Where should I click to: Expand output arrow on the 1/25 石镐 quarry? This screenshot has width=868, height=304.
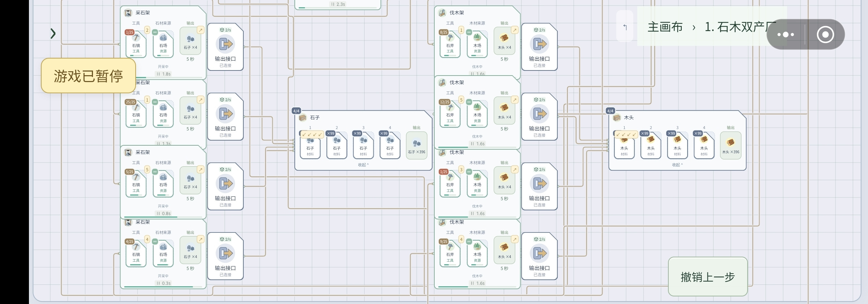click(x=200, y=30)
